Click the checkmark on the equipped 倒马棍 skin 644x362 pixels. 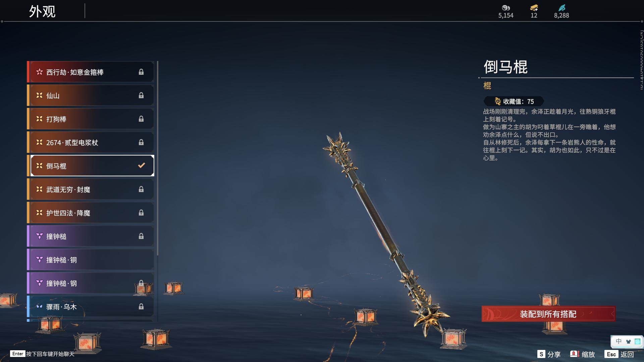coord(142,165)
